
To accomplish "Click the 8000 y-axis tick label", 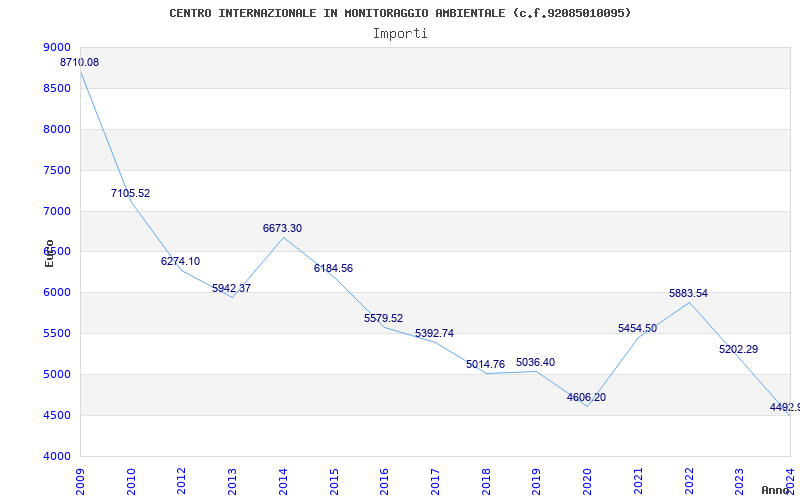I will coord(57,130).
